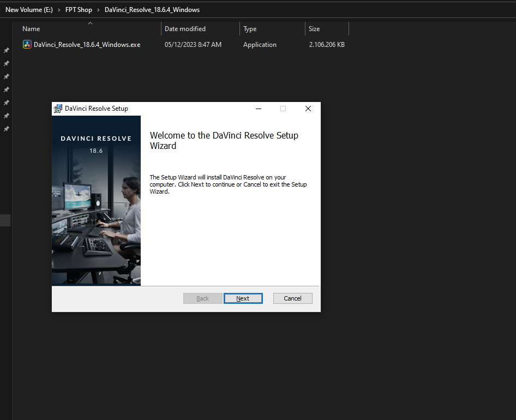
Task: Click the Application type cell
Action: tap(260, 44)
